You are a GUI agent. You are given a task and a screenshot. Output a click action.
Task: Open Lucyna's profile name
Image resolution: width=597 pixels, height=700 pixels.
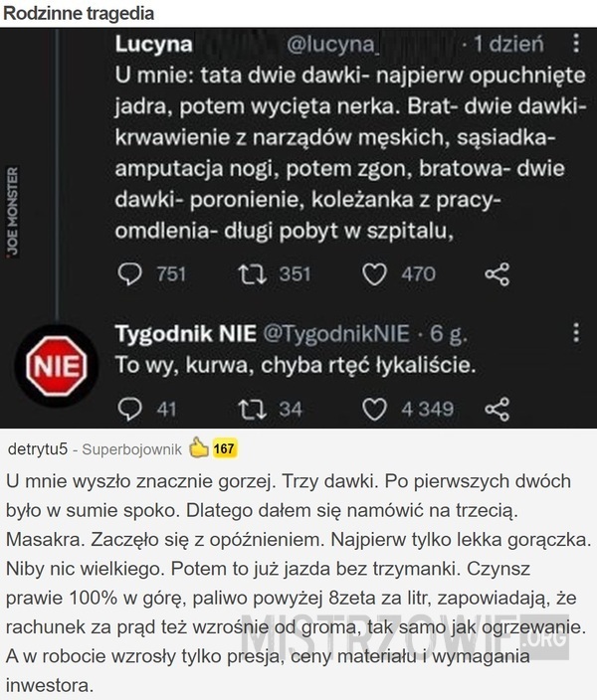coord(154,44)
